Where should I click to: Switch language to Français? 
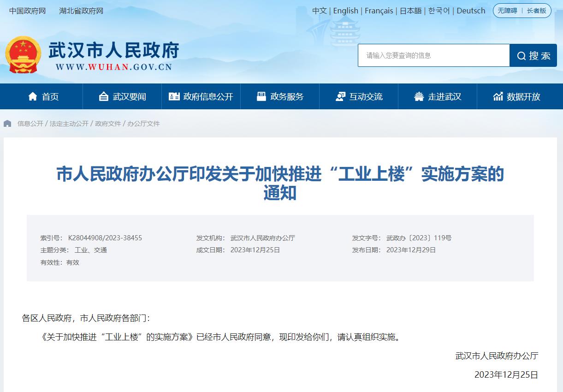(x=379, y=11)
